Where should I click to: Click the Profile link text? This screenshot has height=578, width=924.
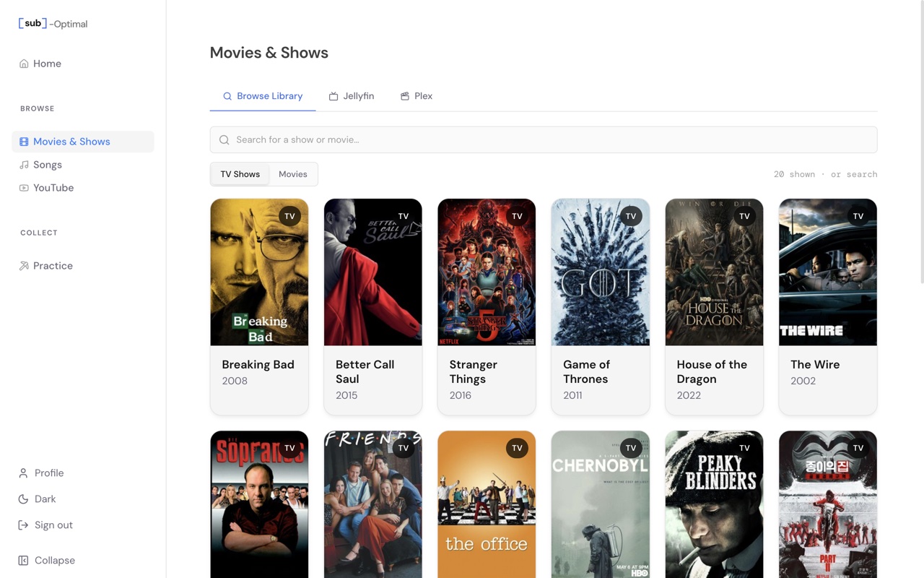pos(49,473)
